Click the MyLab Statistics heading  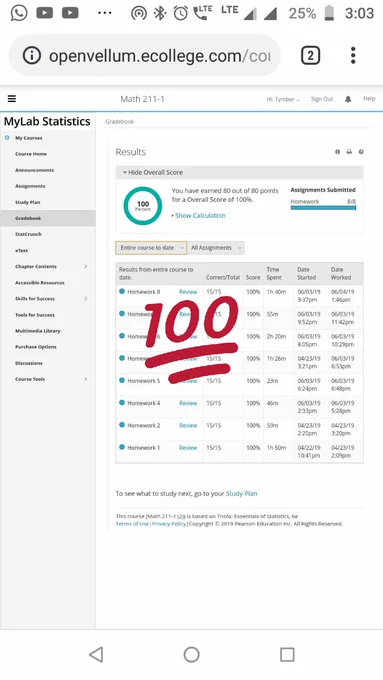point(47,121)
